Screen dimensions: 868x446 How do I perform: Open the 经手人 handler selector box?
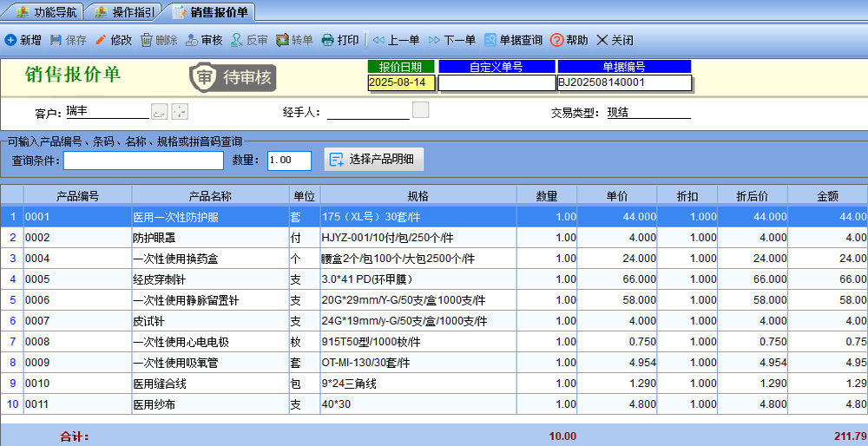coord(420,110)
